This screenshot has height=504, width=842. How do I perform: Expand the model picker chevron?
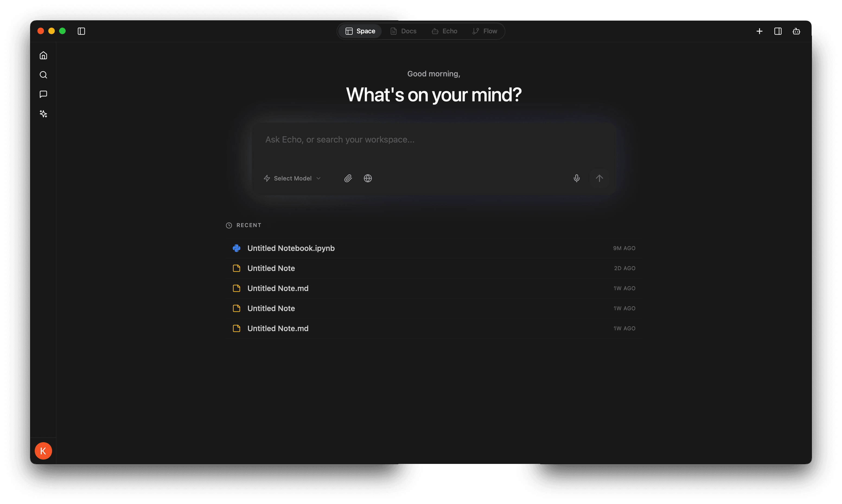(319, 178)
